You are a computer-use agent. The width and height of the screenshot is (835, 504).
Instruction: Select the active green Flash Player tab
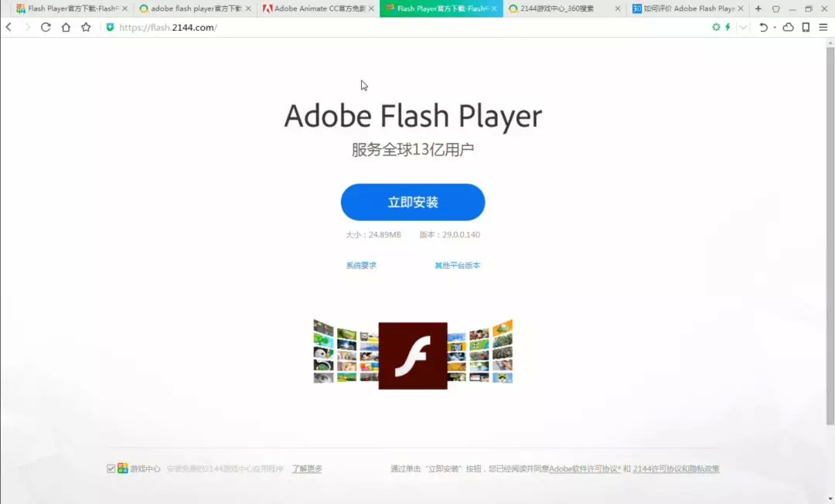tap(441, 9)
